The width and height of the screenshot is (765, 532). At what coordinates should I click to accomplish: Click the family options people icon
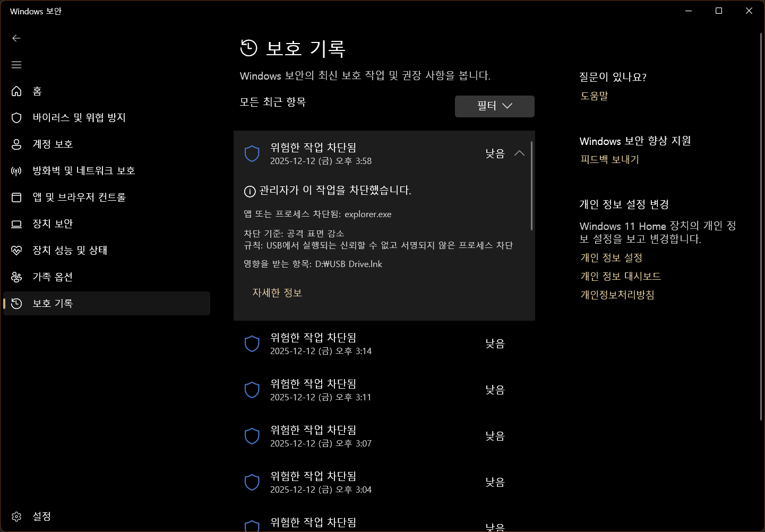(x=16, y=277)
